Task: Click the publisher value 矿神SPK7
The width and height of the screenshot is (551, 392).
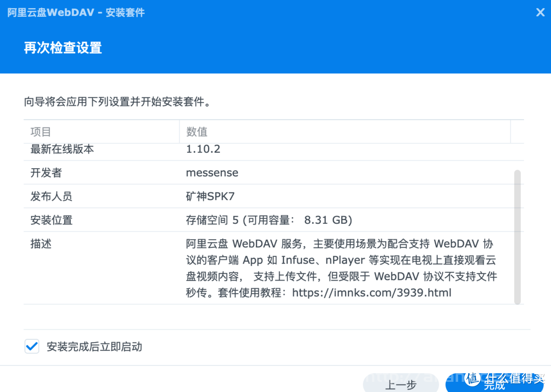Action: pyautogui.click(x=210, y=196)
